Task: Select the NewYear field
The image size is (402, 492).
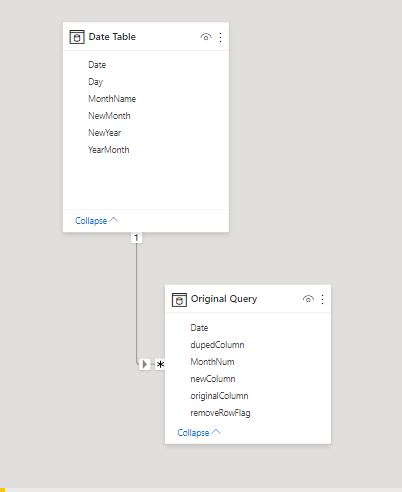Action: coord(105,133)
